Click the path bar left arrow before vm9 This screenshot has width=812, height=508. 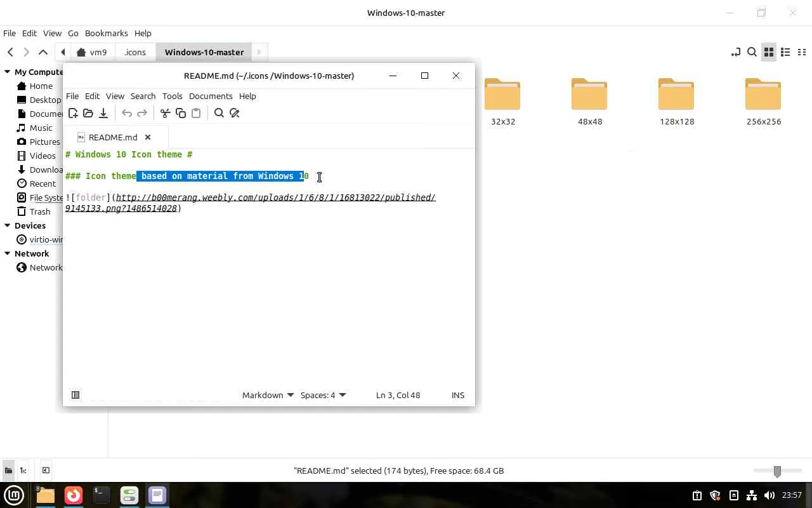(63, 52)
